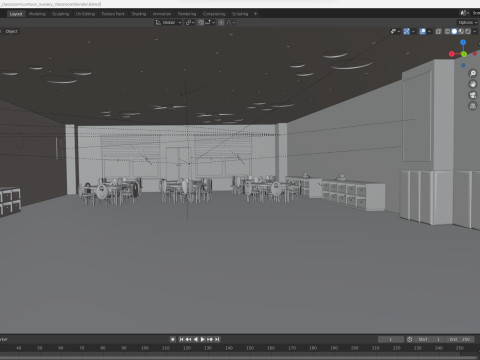Click frame 150 on the timeline ruler
480x360 pixels.
point(250,348)
